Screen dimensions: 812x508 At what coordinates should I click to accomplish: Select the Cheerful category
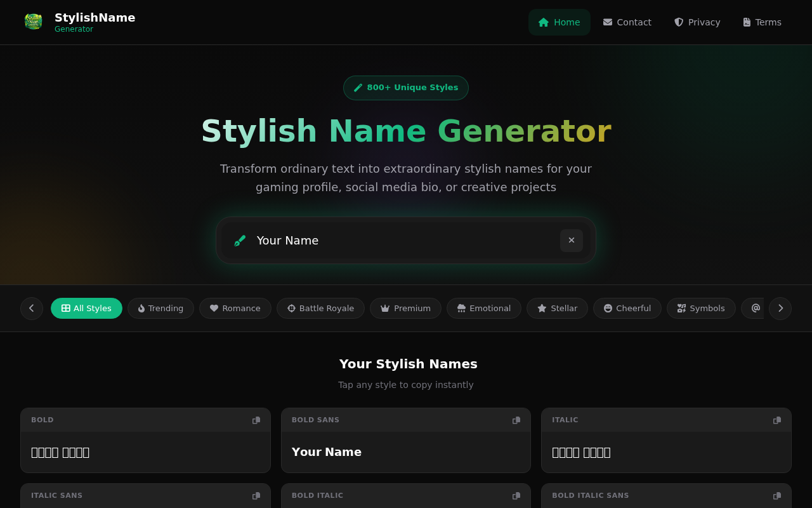tap(627, 309)
